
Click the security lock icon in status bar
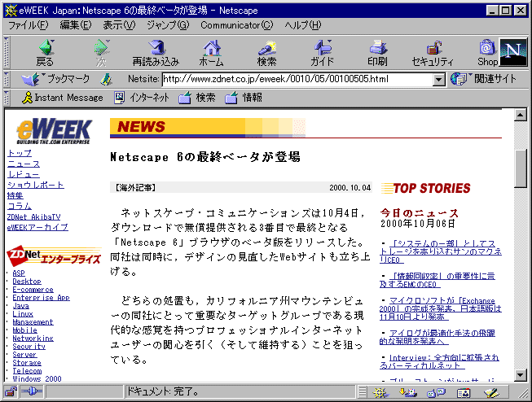pos(11,392)
